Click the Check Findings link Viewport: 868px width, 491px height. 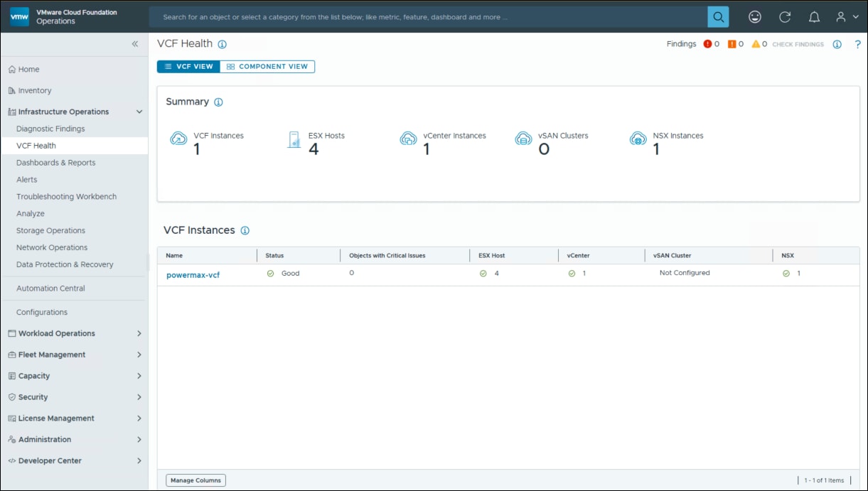click(798, 45)
